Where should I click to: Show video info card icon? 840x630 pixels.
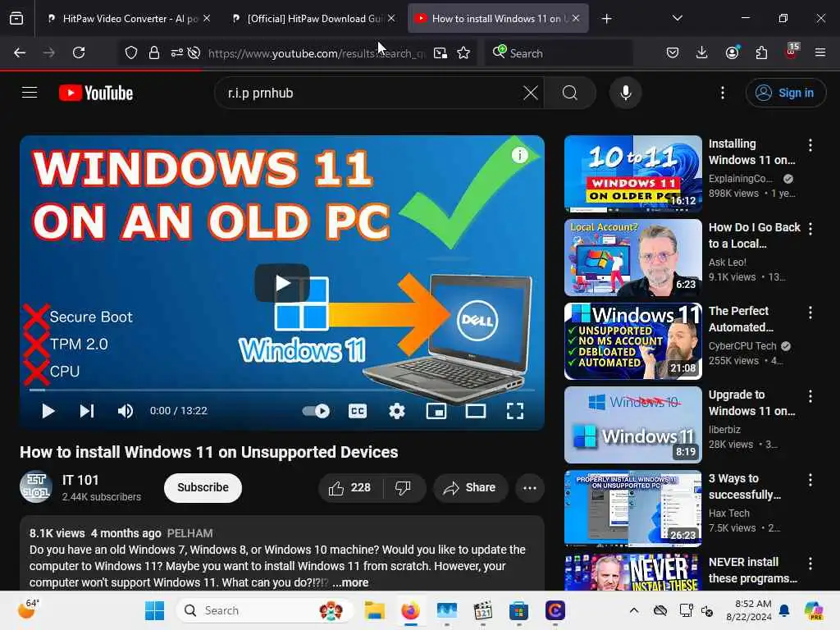519,155
